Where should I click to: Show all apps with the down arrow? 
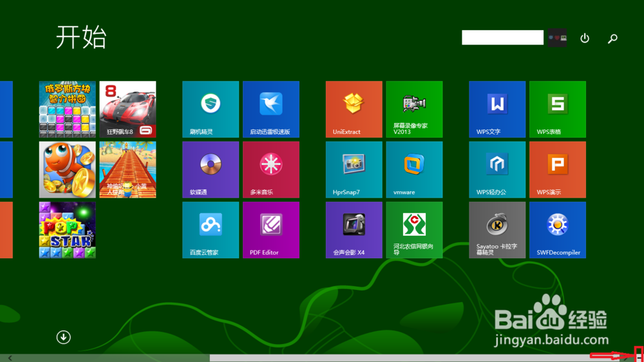63,338
